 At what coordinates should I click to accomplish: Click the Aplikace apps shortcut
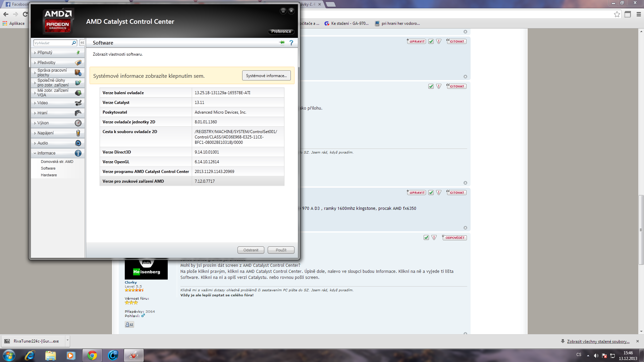tap(13, 23)
